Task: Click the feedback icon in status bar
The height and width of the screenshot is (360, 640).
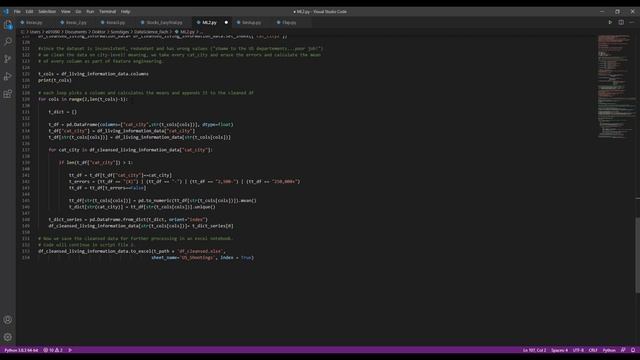Action: tap(623, 350)
